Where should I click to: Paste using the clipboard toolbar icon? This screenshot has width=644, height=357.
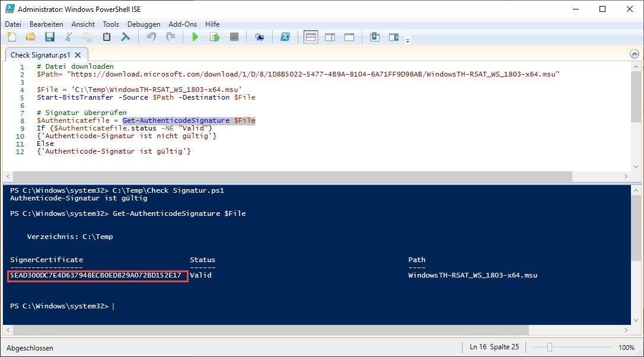[107, 37]
